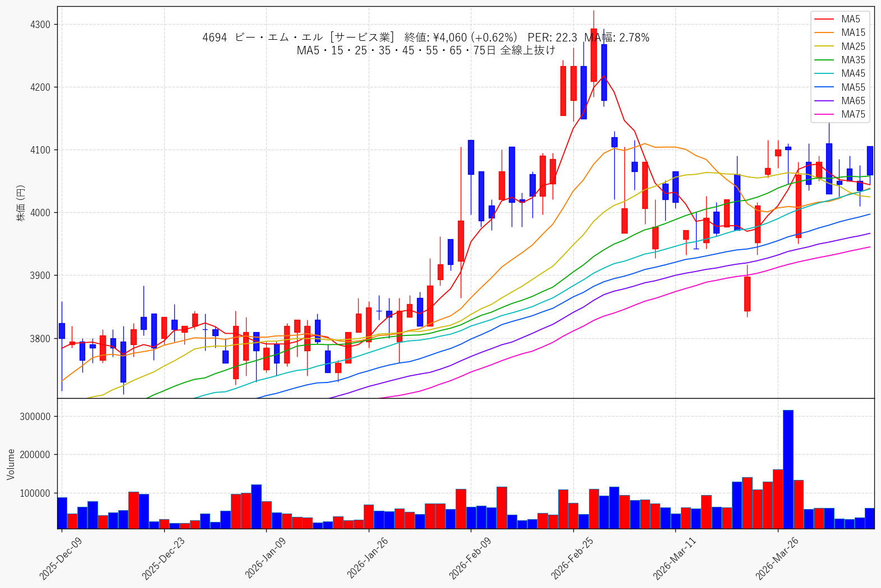
Task: Click the MA55 legend entry
Action: click(839, 87)
